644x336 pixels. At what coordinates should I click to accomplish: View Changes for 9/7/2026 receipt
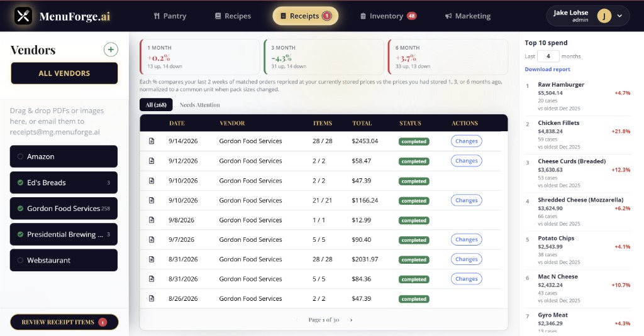tap(466, 239)
